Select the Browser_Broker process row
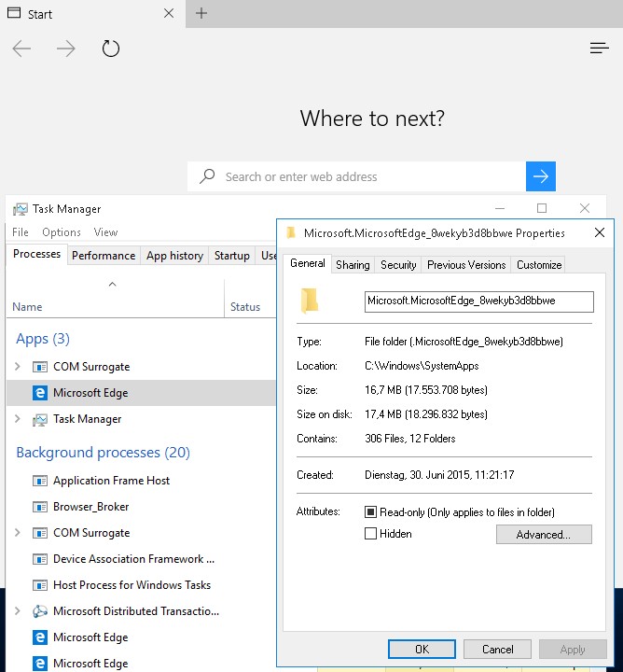Image resolution: width=623 pixels, height=672 pixels. (x=141, y=507)
